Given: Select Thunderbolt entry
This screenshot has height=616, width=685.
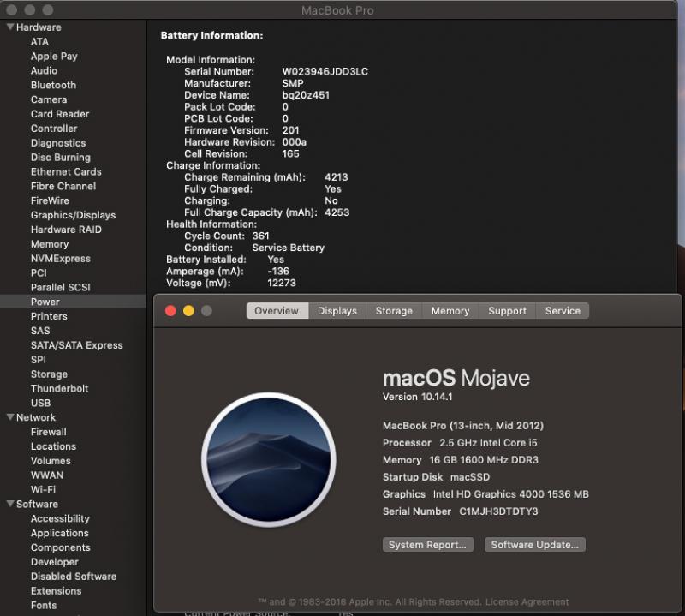Looking at the screenshot, I should pos(59,388).
